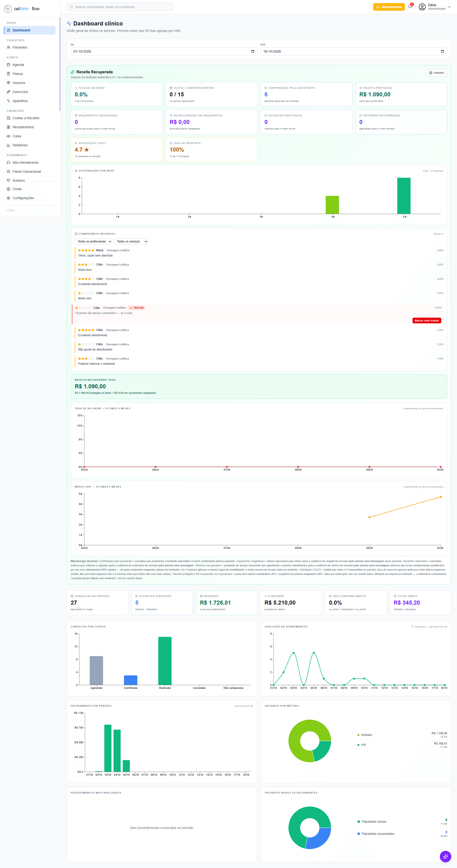Screen dimensions: 457x868
Task: Click the A Receber R$ 5.210,00 value
Action: coord(280,603)
